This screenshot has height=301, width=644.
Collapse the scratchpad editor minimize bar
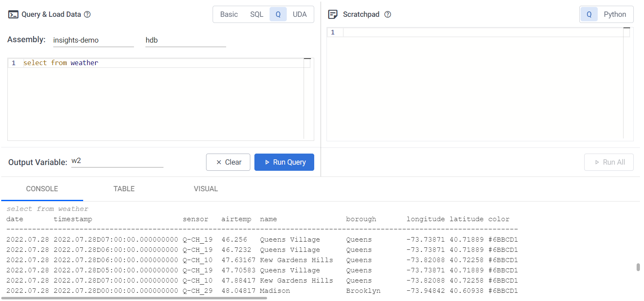coord(626,28)
